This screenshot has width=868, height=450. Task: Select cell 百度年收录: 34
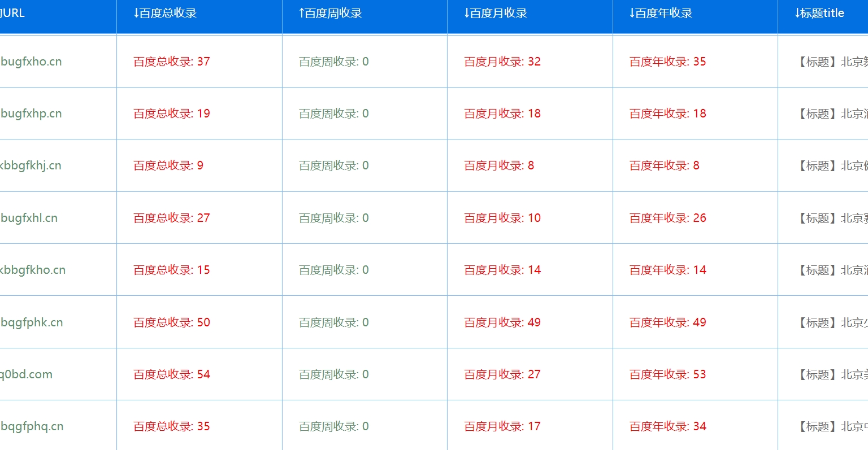click(x=668, y=426)
